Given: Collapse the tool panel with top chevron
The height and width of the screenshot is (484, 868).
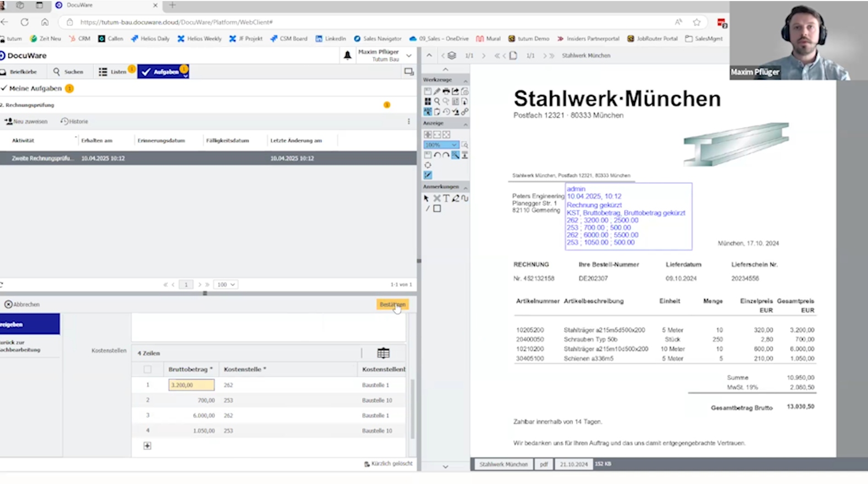Looking at the screenshot, I should click(x=445, y=69).
